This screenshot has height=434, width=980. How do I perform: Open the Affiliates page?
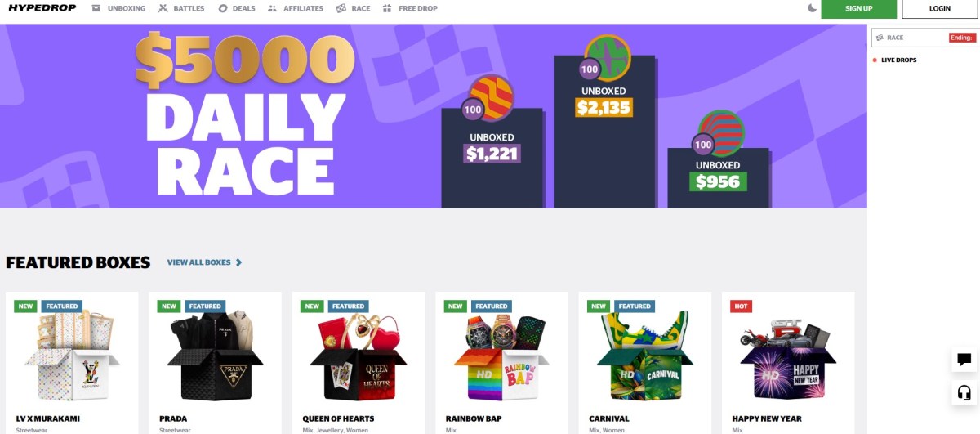(x=296, y=8)
